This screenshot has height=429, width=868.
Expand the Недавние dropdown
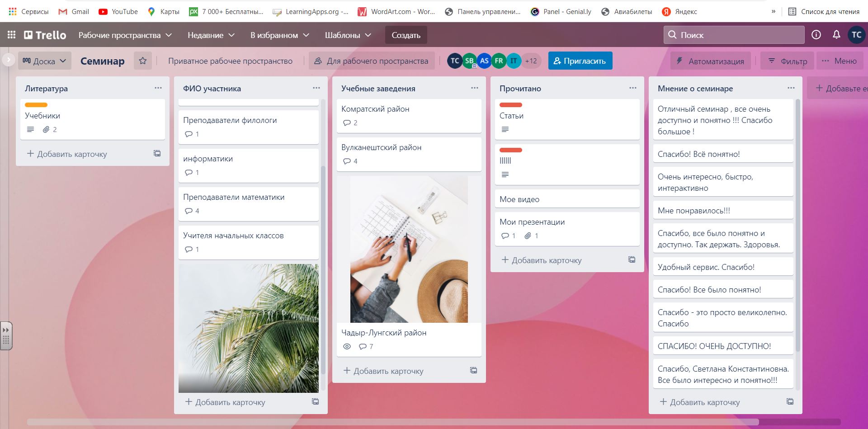(211, 35)
